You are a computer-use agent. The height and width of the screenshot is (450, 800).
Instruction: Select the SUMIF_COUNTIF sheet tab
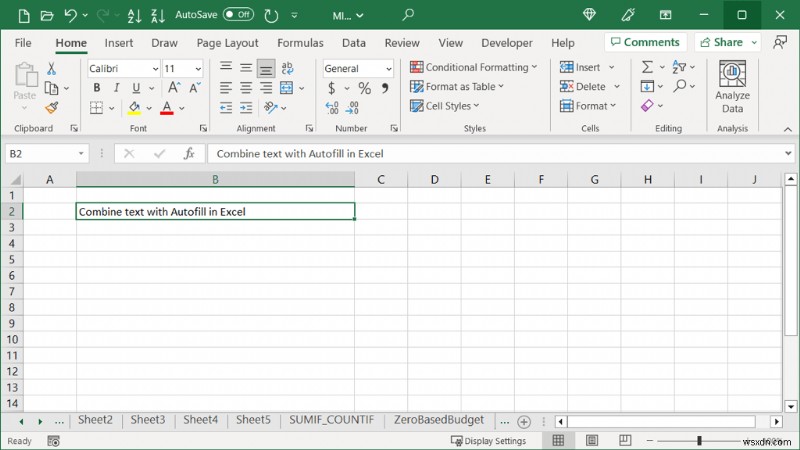click(x=332, y=420)
